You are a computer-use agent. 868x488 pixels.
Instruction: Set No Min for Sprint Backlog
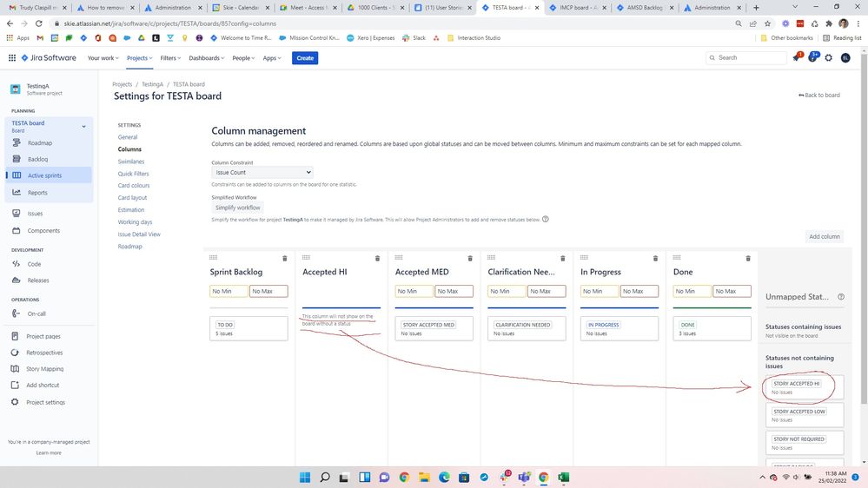(229, 291)
